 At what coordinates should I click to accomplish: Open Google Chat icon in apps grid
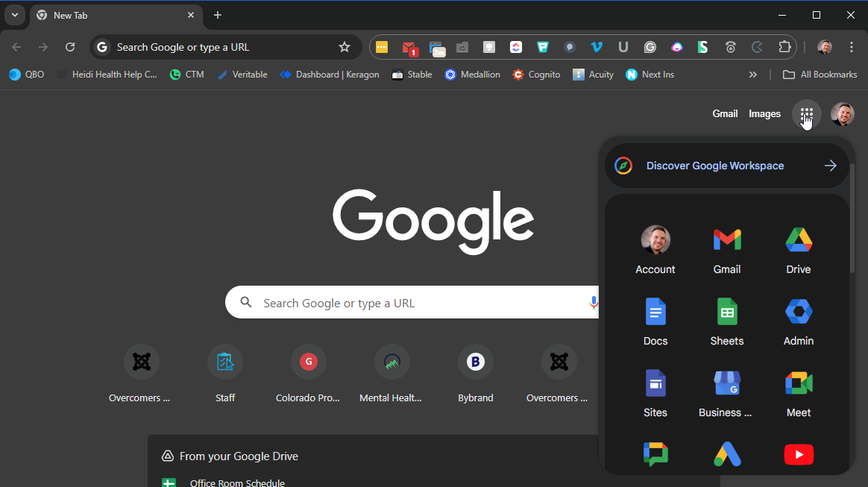[x=655, y=454]
